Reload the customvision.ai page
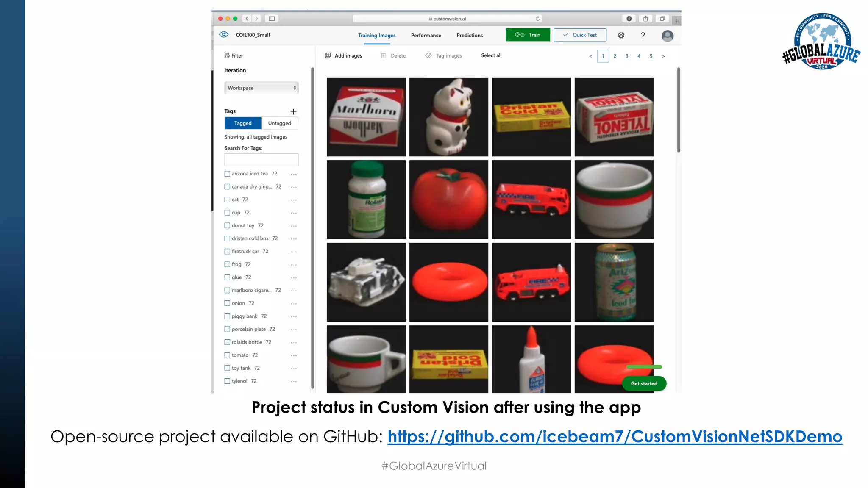 [x=537, y=19]
